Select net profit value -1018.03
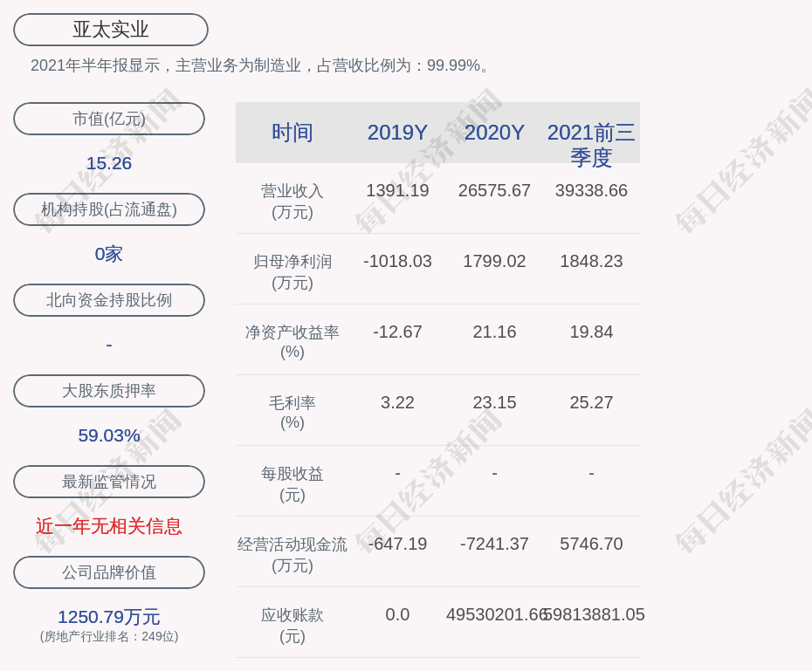The image size is (812, 671). 397,261
